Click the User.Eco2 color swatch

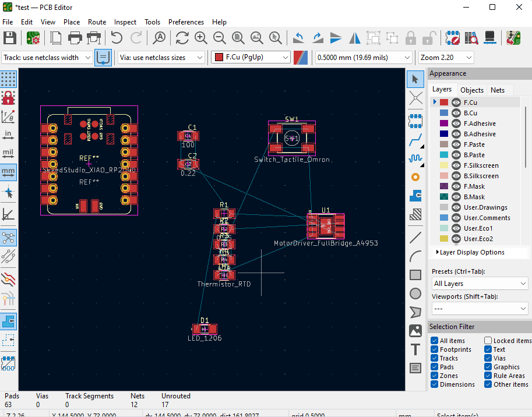pyautogui.click(x=444, y=239)
